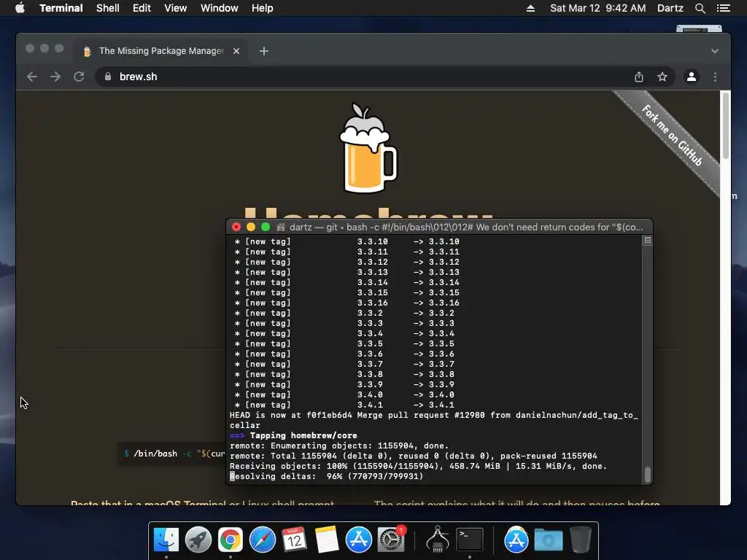The width and height of the screenshot is (747, 560).
Task: Click the site lock icon in address bar
Action: [108, 77]
